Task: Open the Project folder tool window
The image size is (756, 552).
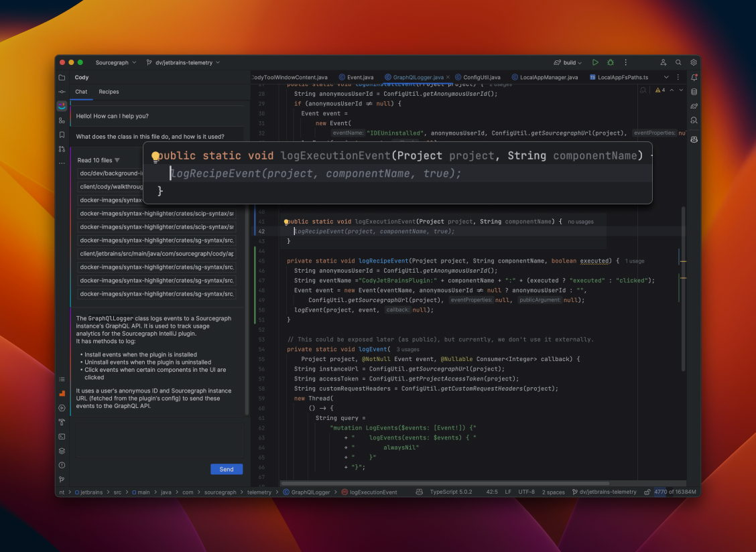Action: click(62, 78)
